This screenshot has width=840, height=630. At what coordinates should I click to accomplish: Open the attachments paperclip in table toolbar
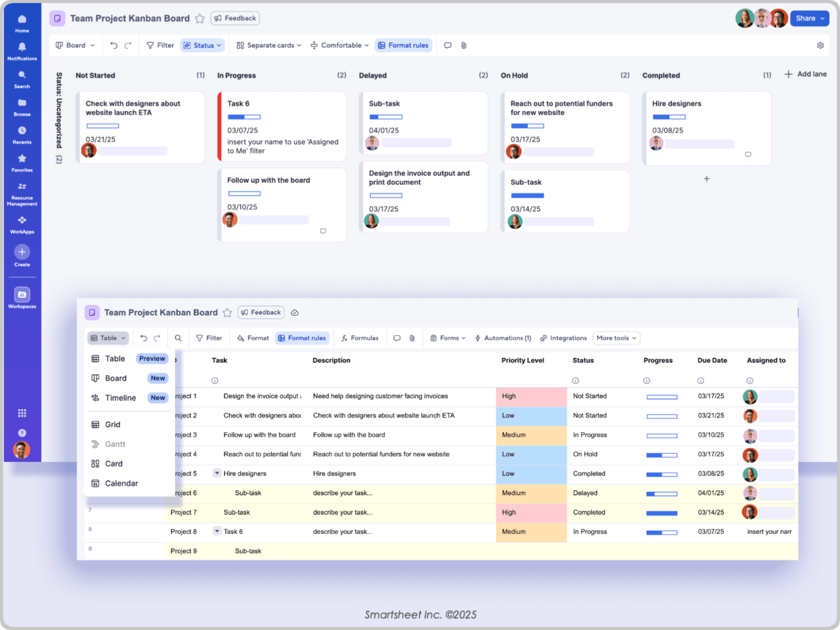[412, 338]
